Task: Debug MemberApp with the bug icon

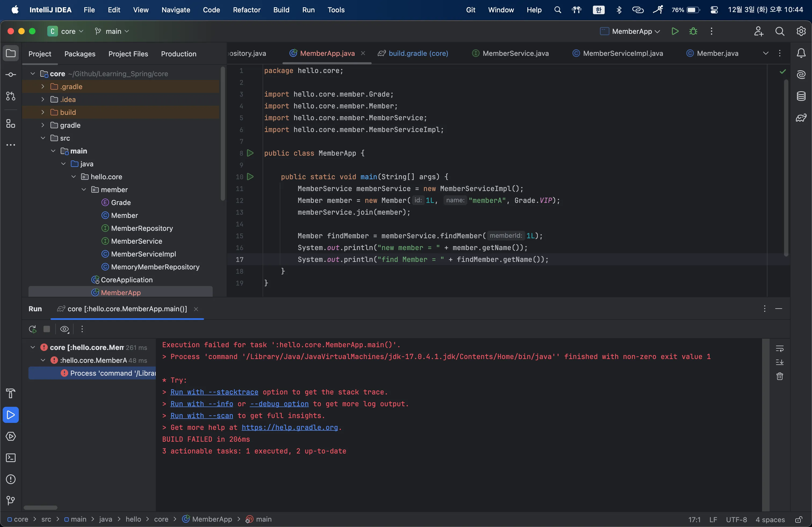Action: [693, 31]
